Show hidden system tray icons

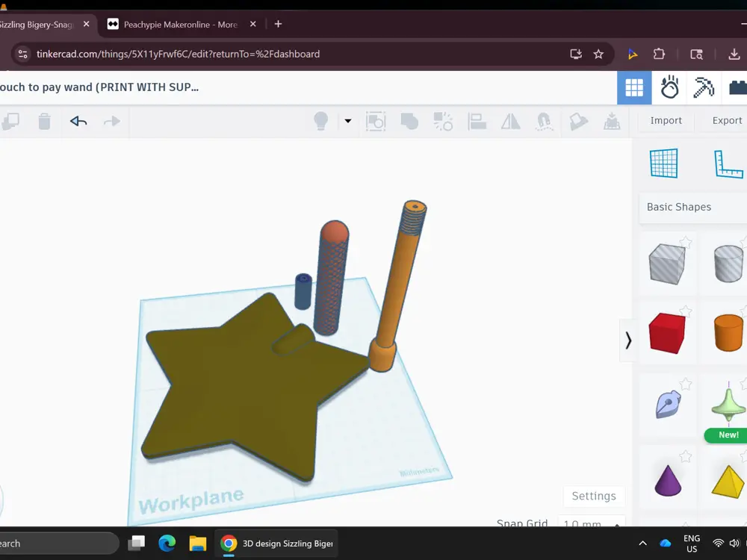(x=642, y=544)
